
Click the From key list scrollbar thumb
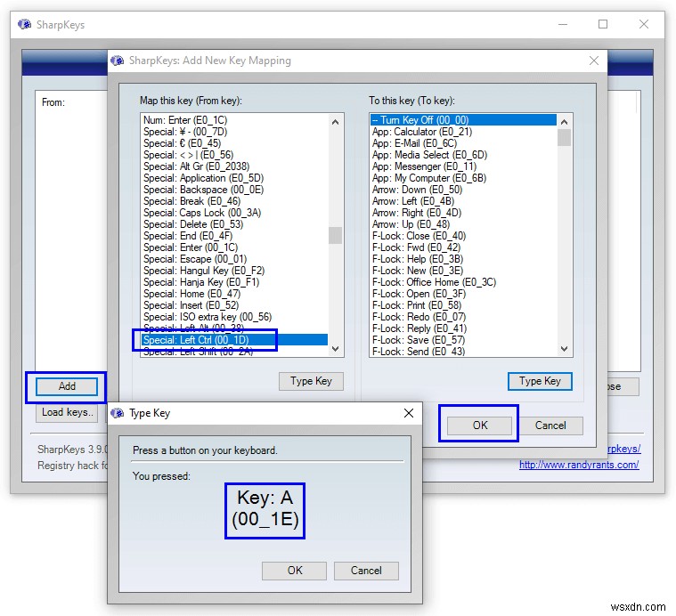pyautogui.click(x=336, y=236)
